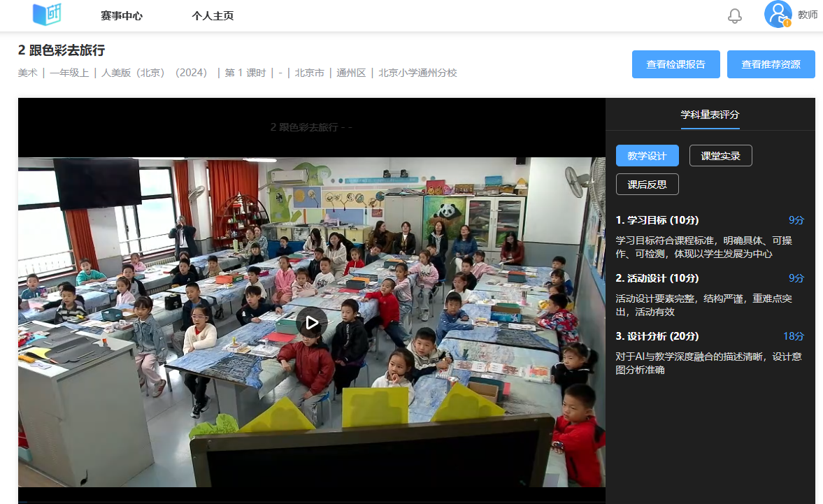This screenshot has width=823, height=504.
Task: Click the teacher avatar icon
Action: click(778, 15)
